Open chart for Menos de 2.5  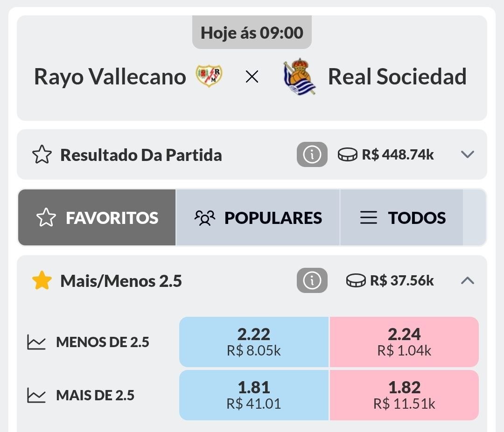point(36,342)
